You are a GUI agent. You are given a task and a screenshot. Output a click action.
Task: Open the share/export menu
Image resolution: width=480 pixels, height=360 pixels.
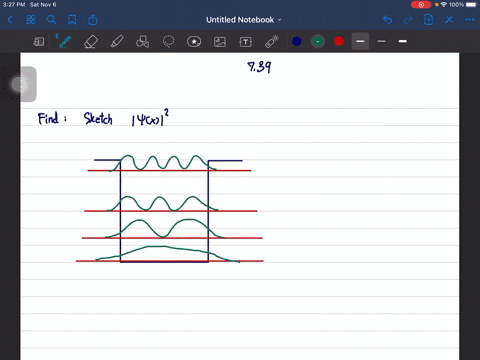[x=93, y=20]
